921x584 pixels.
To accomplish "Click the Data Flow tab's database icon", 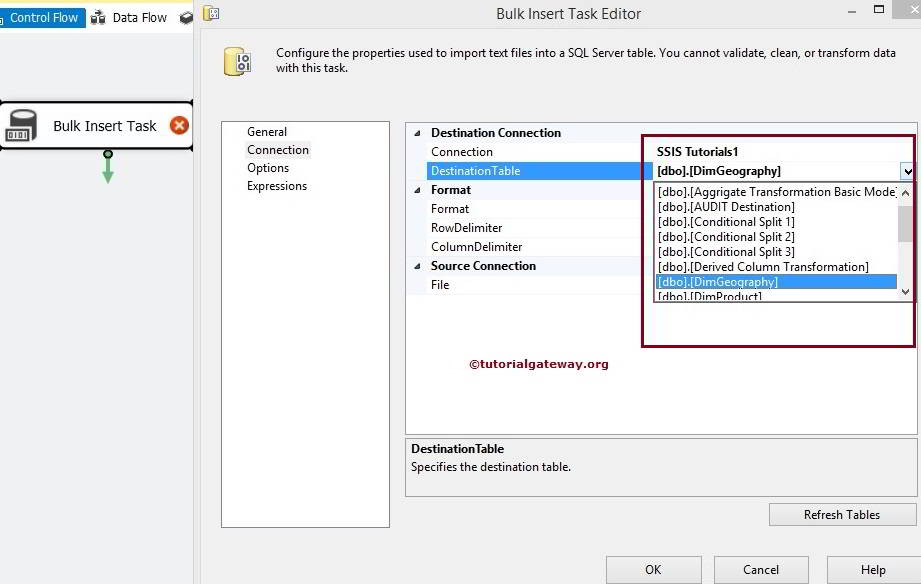I will coord(98,17).
